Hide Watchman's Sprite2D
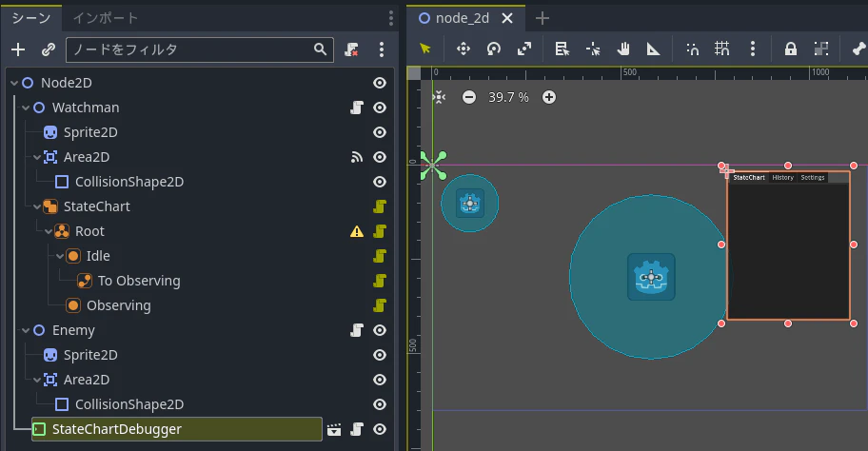 379,132
